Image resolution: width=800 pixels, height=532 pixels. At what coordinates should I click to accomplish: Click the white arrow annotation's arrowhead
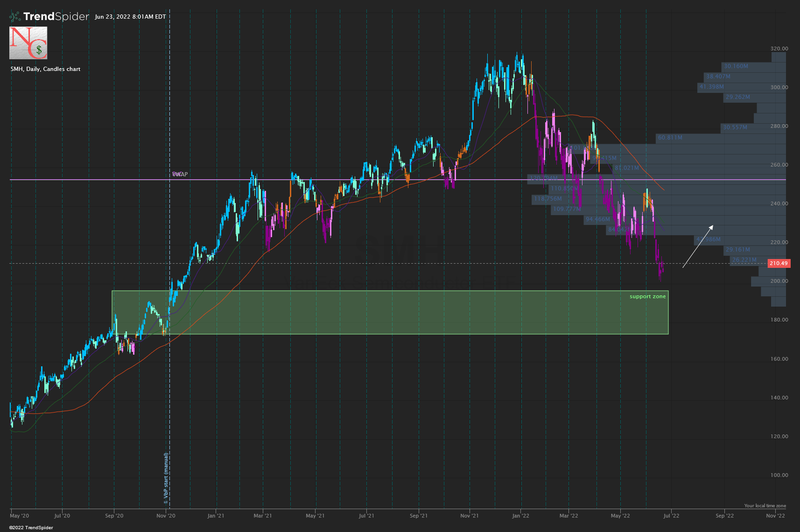pyautogui.click(x=711, y=227)
